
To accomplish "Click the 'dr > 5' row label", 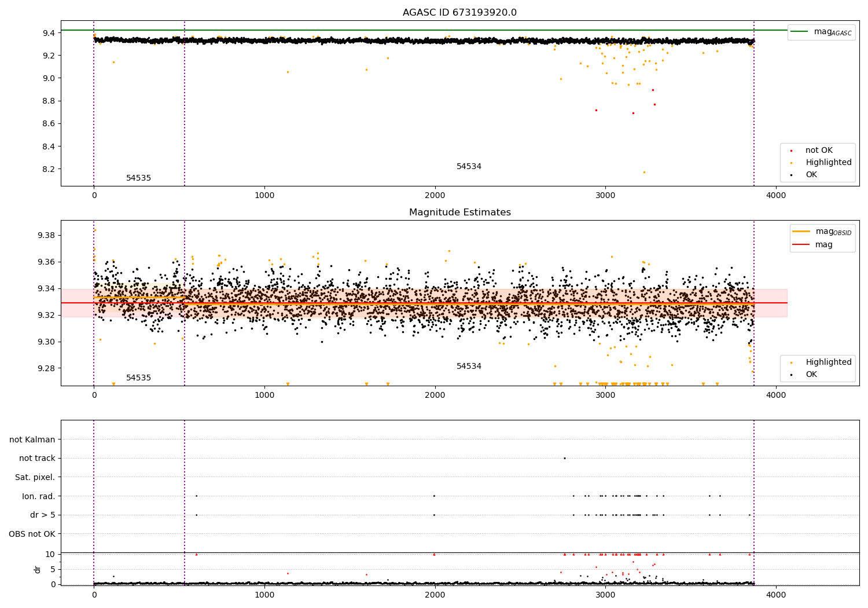I will pos(43,515).
